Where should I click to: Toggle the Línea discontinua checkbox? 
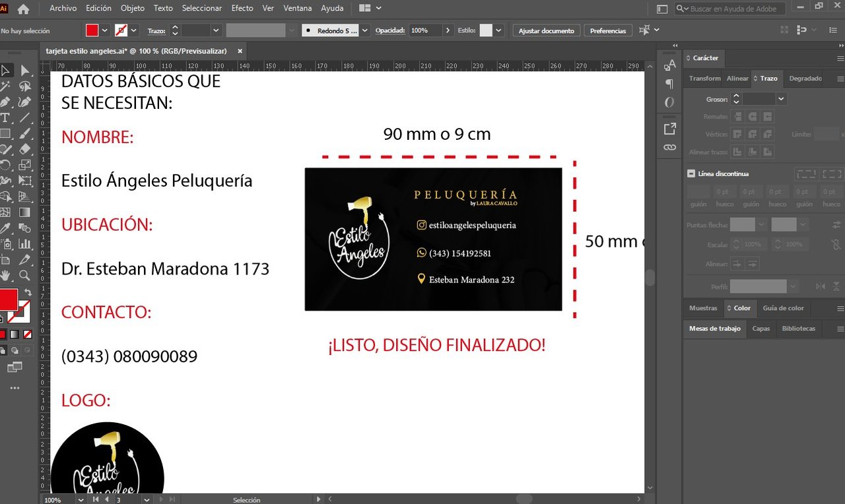point(691,173)
